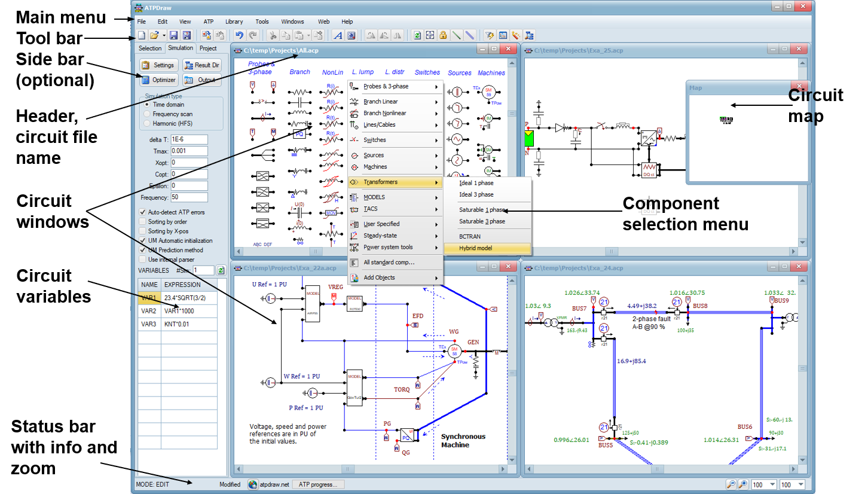Click the New circuit file icon
868x494 pixels.
[x=142, y=35]
